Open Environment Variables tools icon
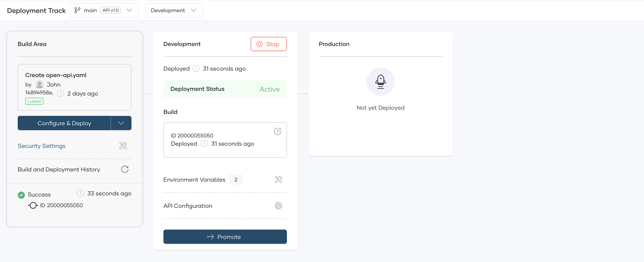Viewport: 644px width, 262px height. pyautogui.click(x=278, y=179)
